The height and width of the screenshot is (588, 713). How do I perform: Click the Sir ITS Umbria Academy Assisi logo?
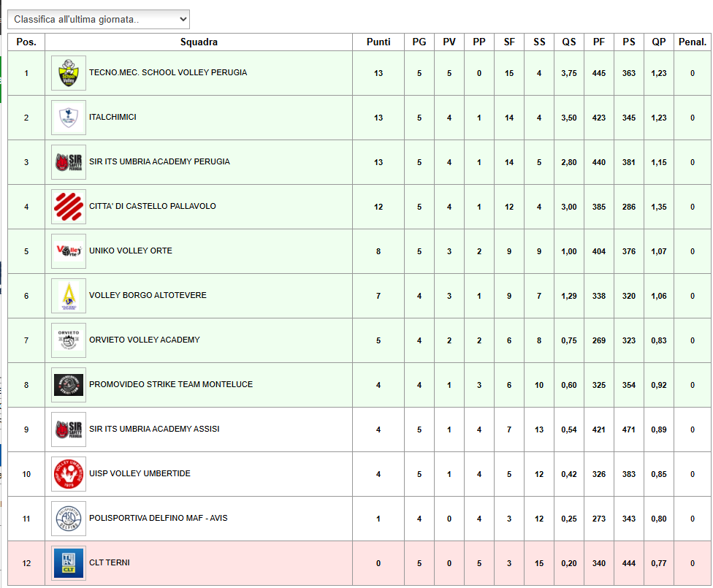(x=69, y=429)
